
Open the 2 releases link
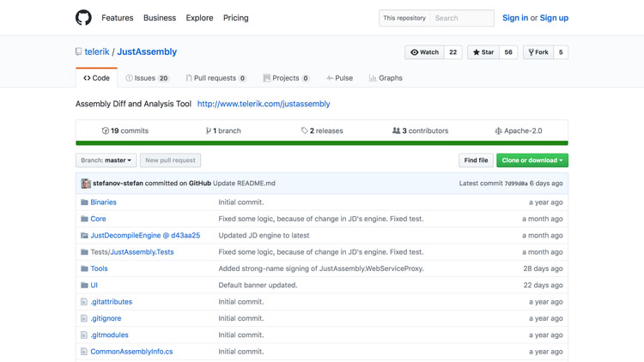coord(322,130)
